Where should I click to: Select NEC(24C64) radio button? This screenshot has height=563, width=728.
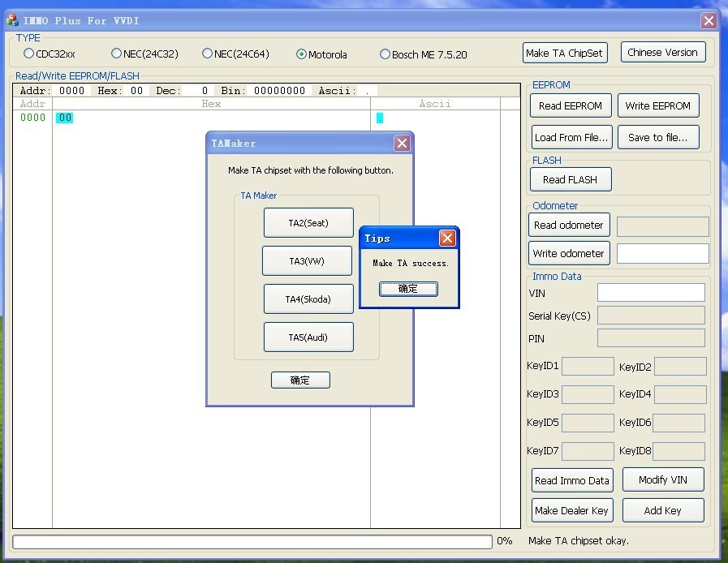tap(207, 54)
